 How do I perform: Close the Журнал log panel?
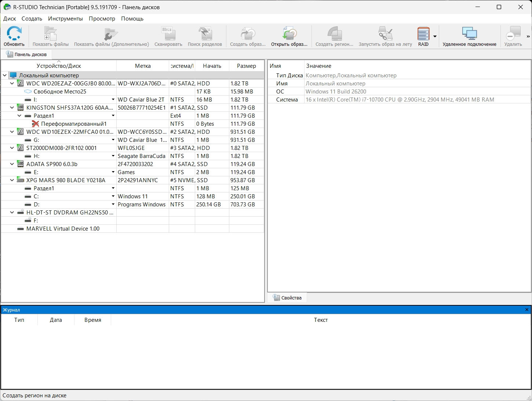click(527, 310)
